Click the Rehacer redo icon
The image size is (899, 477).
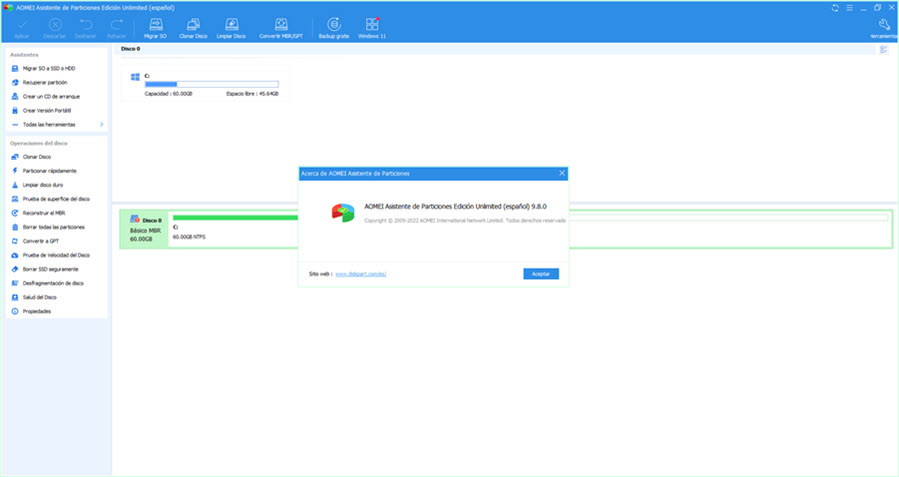click(x=116, y=25)
